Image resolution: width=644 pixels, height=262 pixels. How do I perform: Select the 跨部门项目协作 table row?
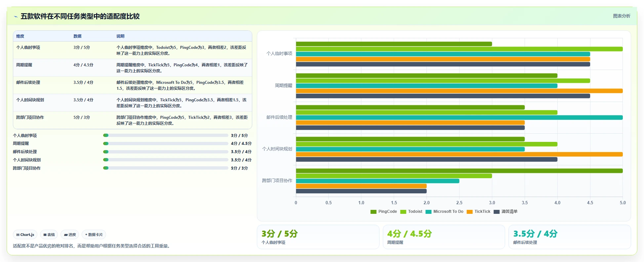[133, 120]
